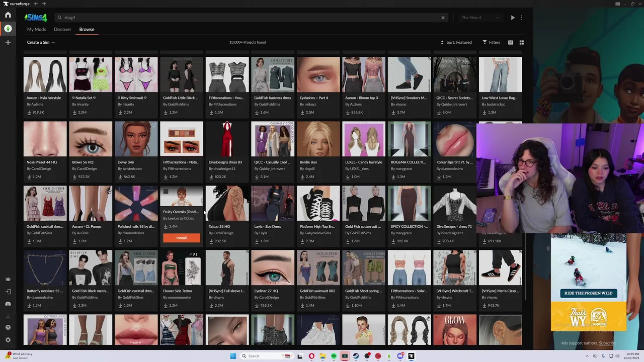Click in the search box containing shag4
Viewport: 644px width, 362px height.
[250, 18]
